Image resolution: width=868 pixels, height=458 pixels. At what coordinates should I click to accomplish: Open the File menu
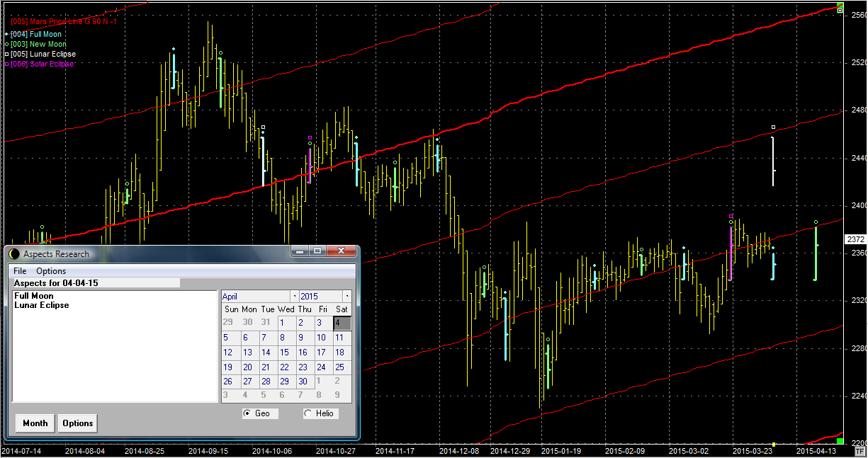(20, 271)
